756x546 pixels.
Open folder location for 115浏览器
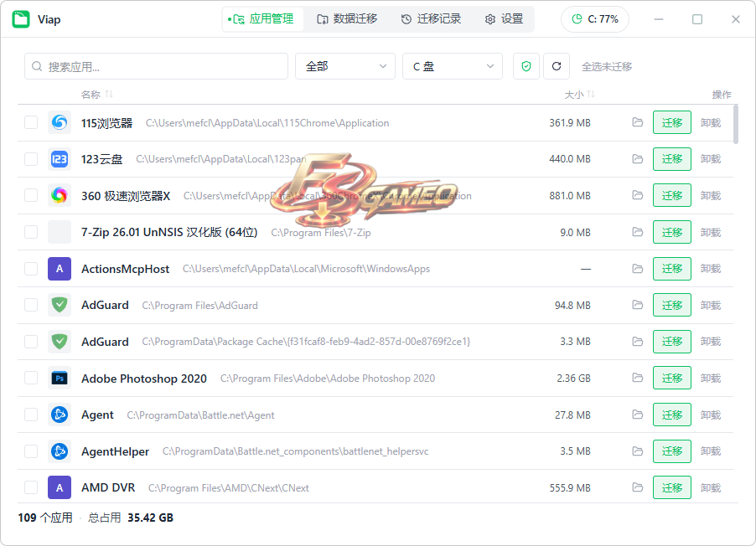(x=637, y=122)
